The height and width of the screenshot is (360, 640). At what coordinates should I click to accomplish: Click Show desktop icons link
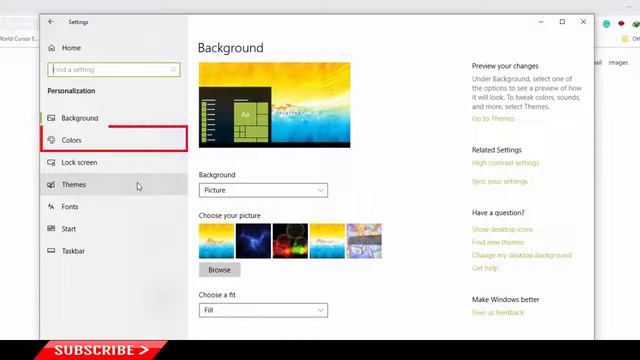(x=502, y=229)
